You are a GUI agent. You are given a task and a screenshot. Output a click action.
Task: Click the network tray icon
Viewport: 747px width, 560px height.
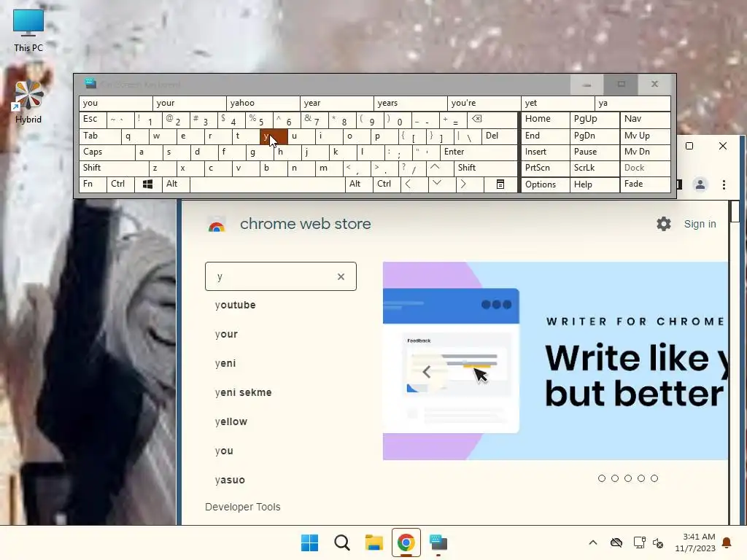(639, 542)
